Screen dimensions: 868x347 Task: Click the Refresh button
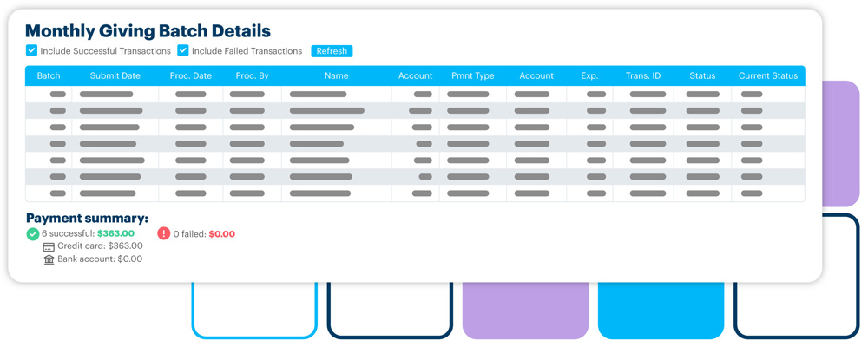(x=332, y=51)
